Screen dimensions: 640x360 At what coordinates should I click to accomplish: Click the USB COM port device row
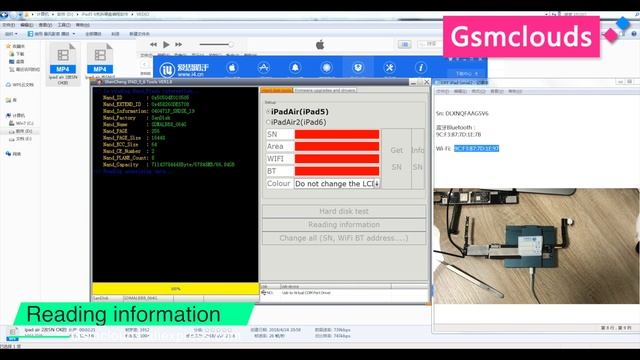344,293
